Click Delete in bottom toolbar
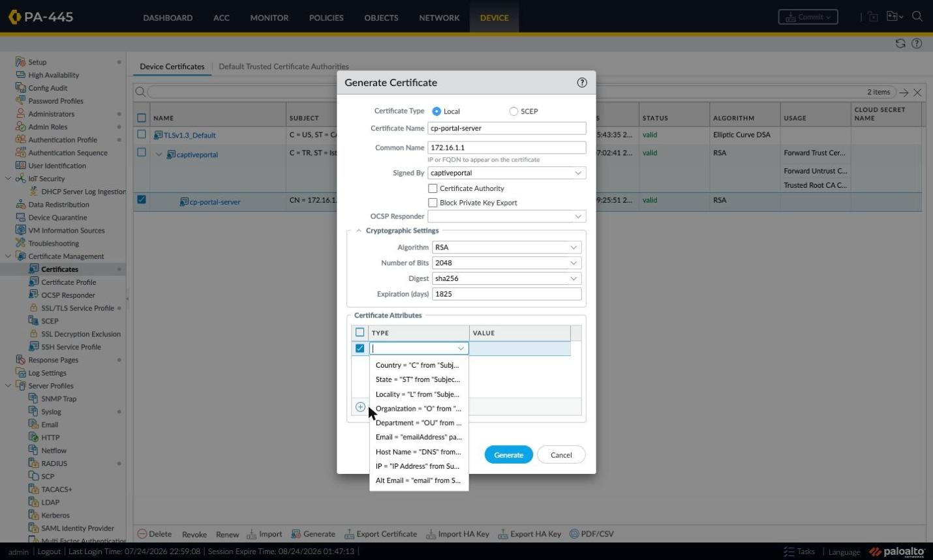Screen dimensions: 933x560 (x=155, y=534)
